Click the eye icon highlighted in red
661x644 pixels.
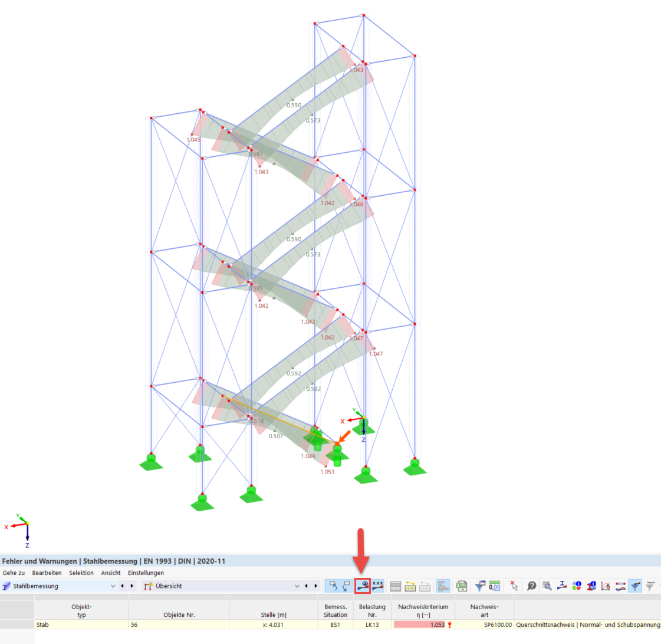click(363, 586)
